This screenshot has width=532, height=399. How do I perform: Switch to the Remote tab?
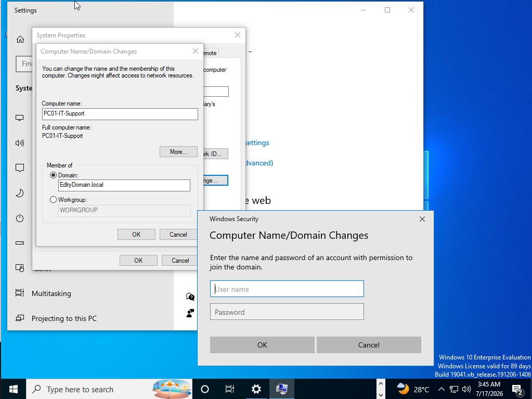(x=211, y=53)
